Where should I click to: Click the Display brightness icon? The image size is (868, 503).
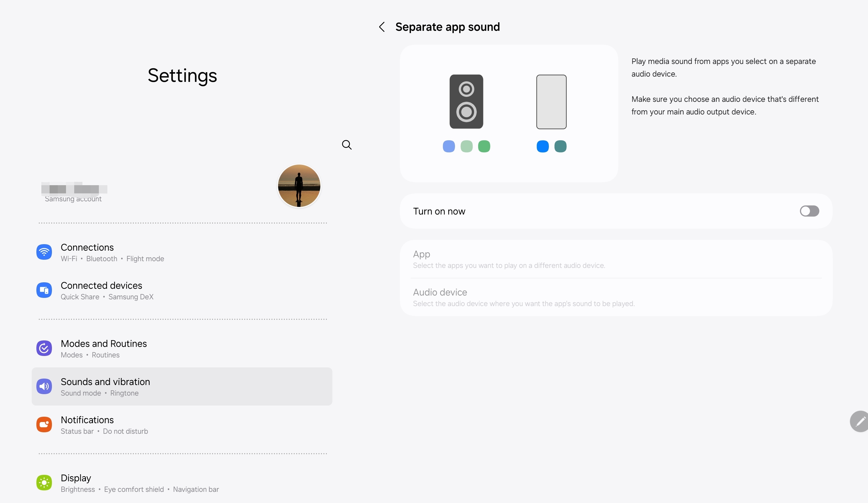(44, 482)
